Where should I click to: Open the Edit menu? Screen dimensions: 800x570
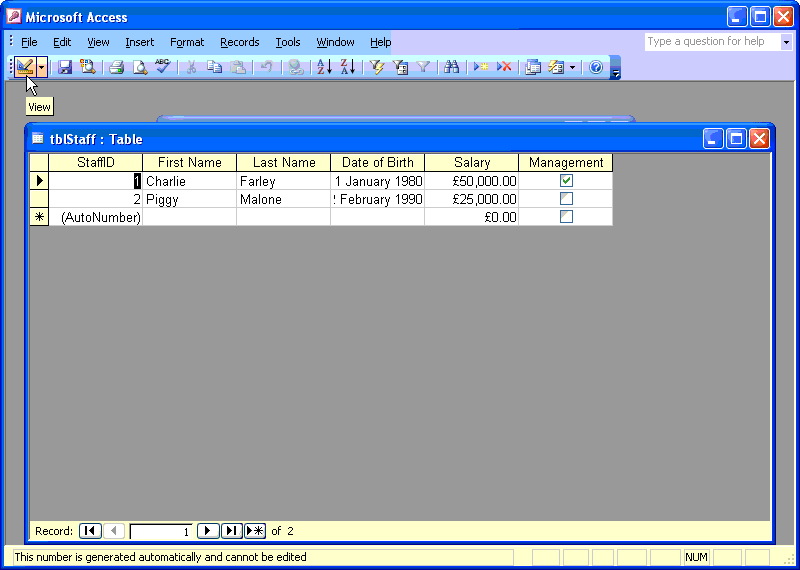62,42
